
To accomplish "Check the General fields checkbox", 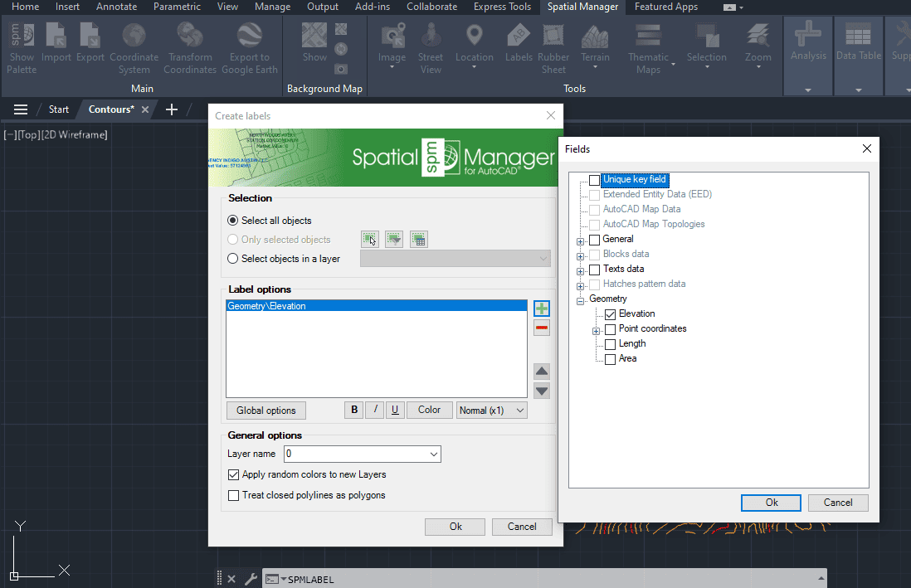I will (x=594, y=240).
